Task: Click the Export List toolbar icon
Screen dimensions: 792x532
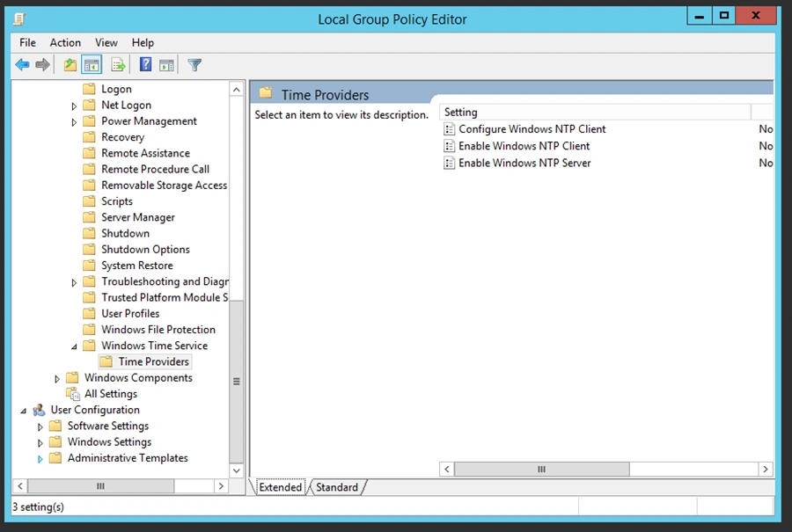Action: (x=118, y=64)
